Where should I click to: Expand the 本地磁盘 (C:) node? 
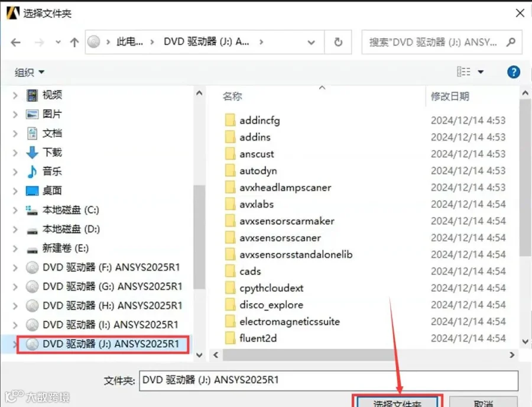(x=15, y=211)
